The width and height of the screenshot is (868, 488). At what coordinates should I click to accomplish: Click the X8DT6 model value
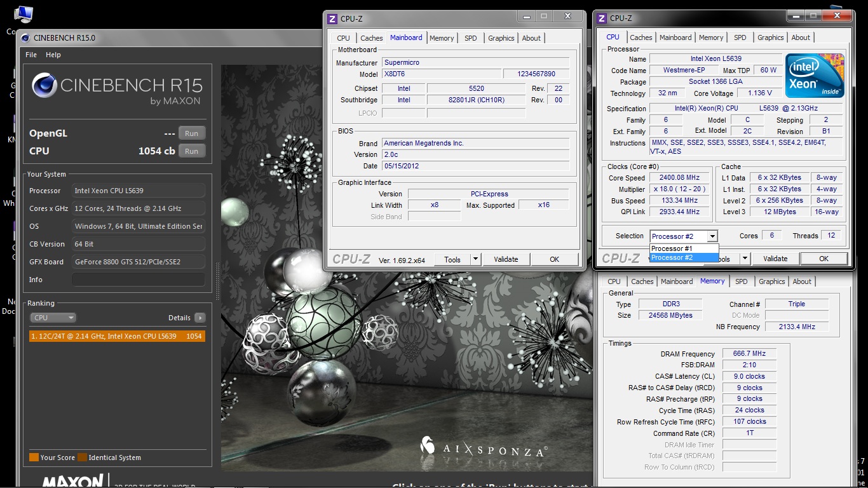pos(441,74)
